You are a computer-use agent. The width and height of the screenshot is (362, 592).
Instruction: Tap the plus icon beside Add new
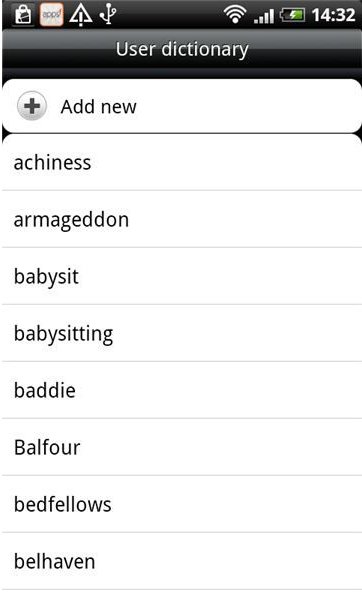point(32,106)
